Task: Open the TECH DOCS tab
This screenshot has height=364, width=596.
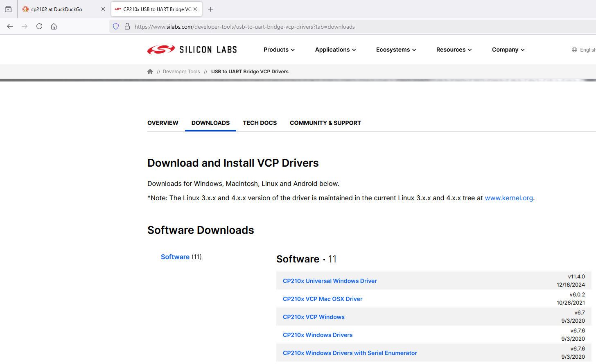Action: pyautogui.click(x=260, y=123)
